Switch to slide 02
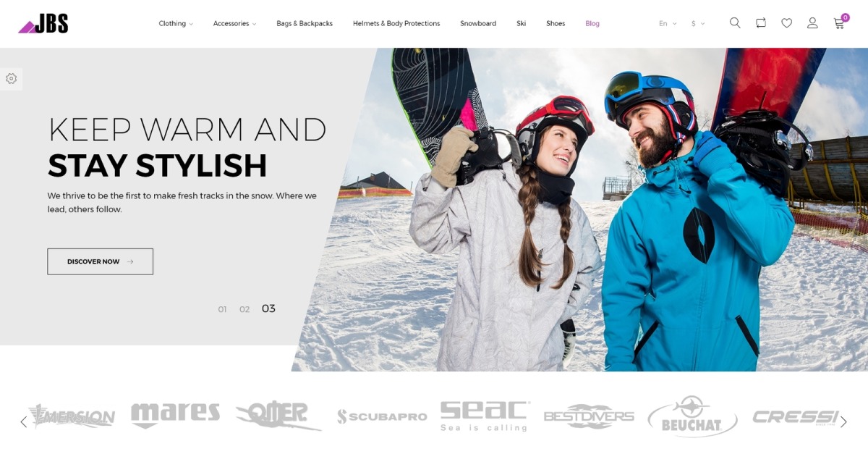Image resolution: width=868 pixels, height=454 pixels. click(244, 309)
